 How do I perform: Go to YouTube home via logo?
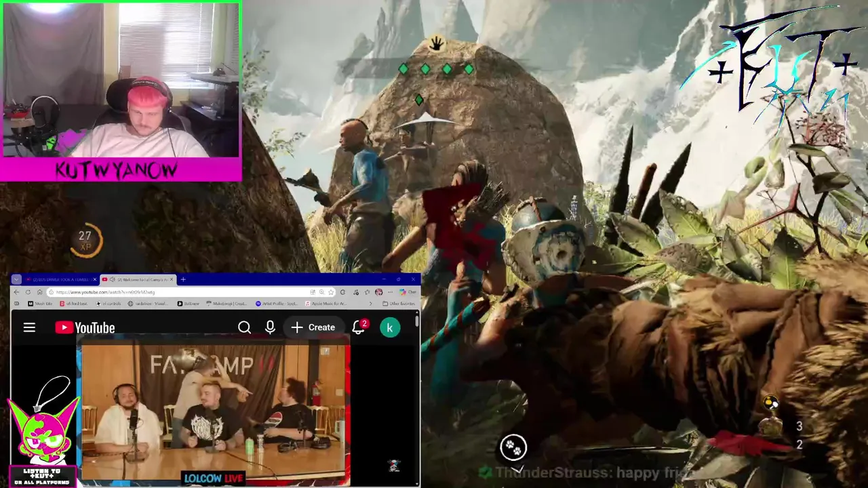pyautogui.click(x=85, y=328)
